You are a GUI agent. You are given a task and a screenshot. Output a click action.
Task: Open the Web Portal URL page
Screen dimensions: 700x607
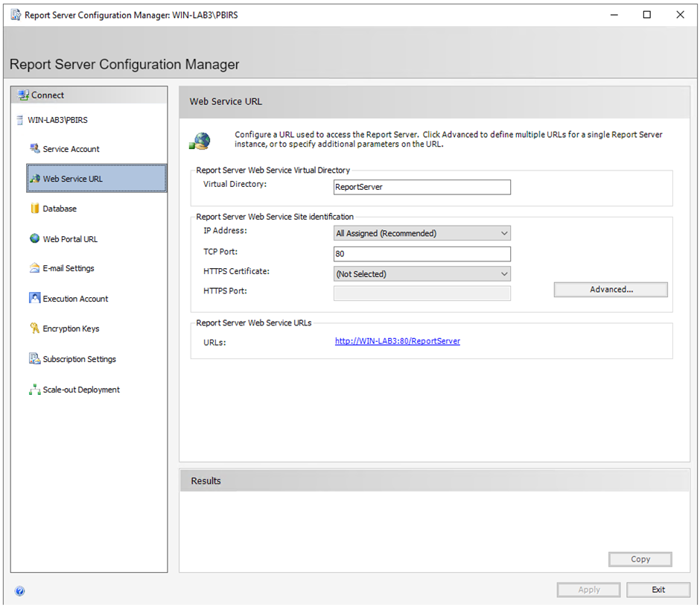tap(70, 239)
